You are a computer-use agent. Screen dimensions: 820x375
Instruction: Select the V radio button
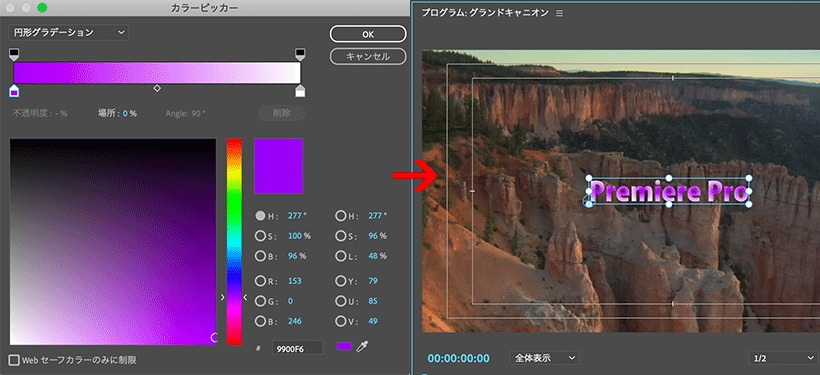point(340,321)
